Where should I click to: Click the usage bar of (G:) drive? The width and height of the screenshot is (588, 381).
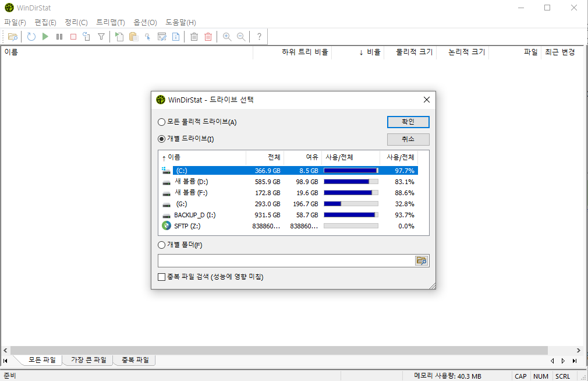(351, 204)
